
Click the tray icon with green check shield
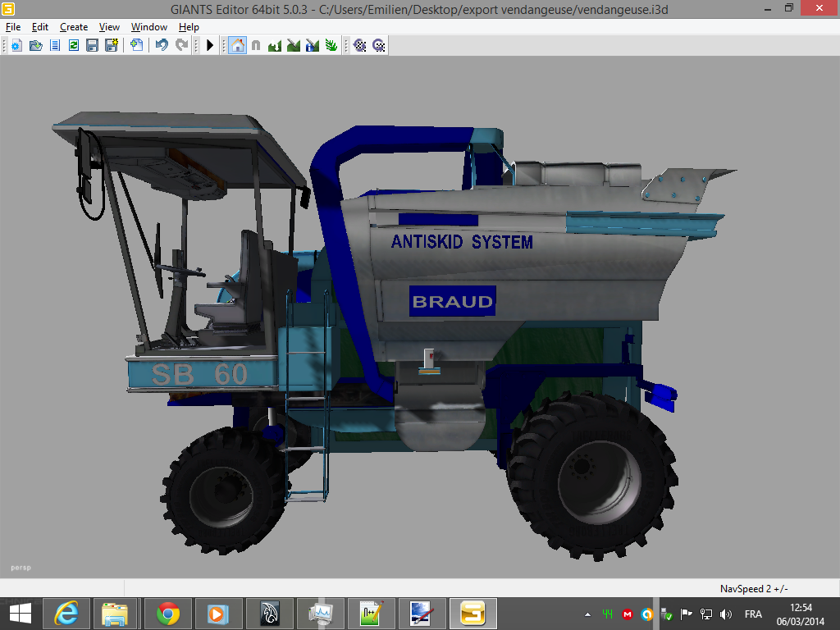pyautogui.click(x=667, y=614)
